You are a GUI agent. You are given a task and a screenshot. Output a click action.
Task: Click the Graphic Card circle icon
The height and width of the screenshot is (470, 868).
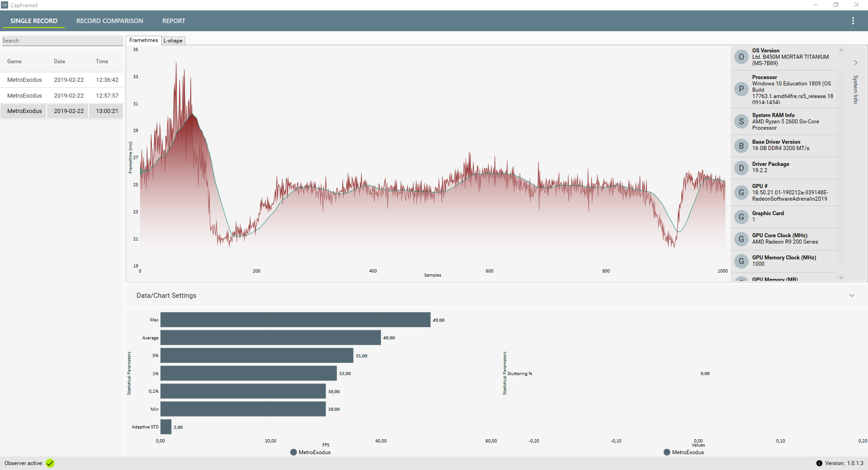click(x=741, y=217)
